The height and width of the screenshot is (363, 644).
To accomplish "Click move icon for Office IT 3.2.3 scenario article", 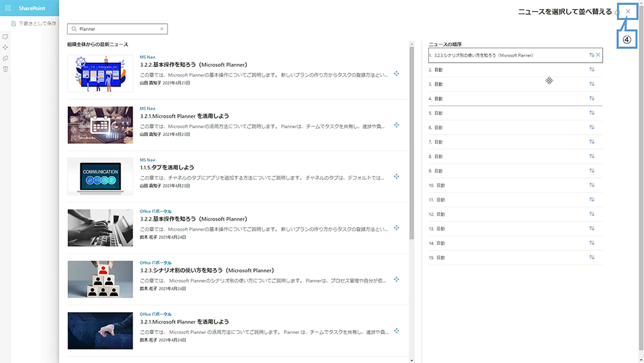I will 396,279.
